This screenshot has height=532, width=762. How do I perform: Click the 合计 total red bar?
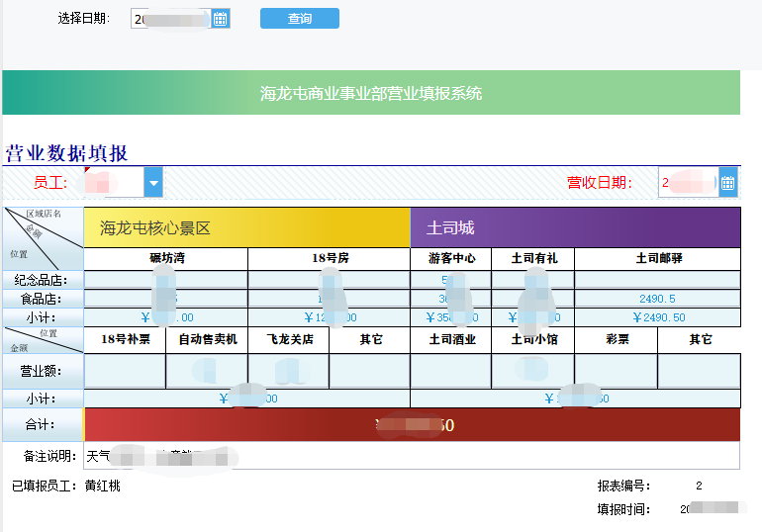(x=412, y=425)
